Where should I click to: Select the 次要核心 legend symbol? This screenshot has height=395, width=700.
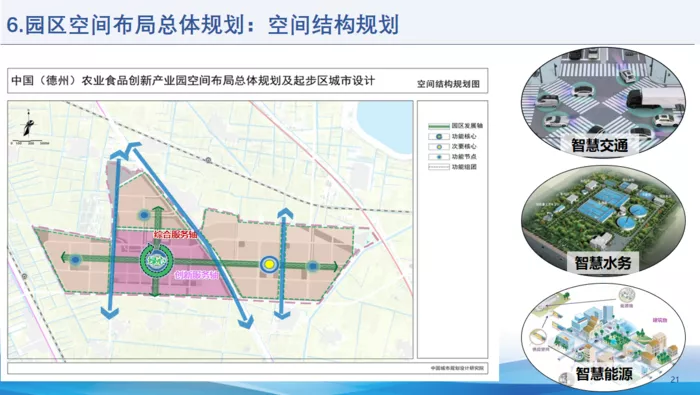439,147
